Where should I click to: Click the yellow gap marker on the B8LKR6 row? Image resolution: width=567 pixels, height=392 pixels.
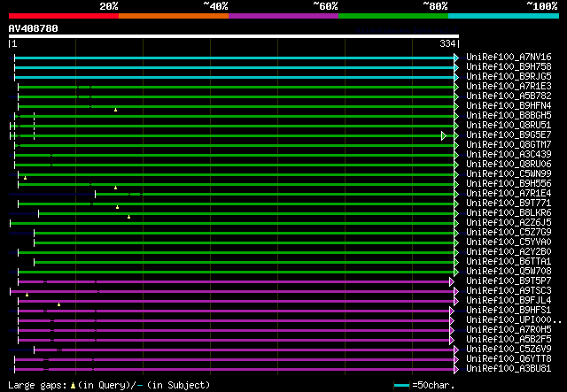tap(128, 216)
